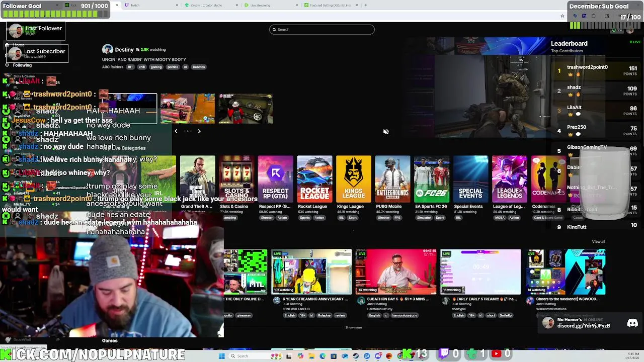Viewport: 644px width, 362px height.
Task: Click the chill tag
Action: (x=141, y=67)
